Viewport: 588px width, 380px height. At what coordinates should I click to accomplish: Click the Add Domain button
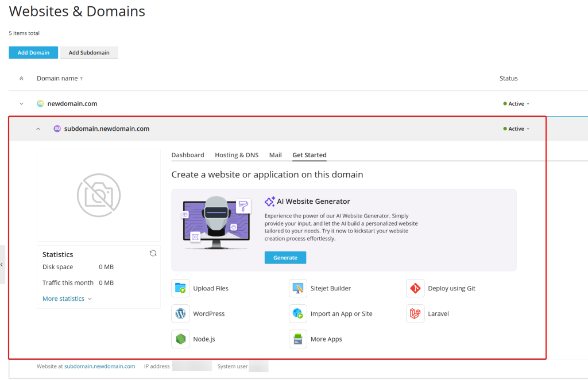[33, 53]
